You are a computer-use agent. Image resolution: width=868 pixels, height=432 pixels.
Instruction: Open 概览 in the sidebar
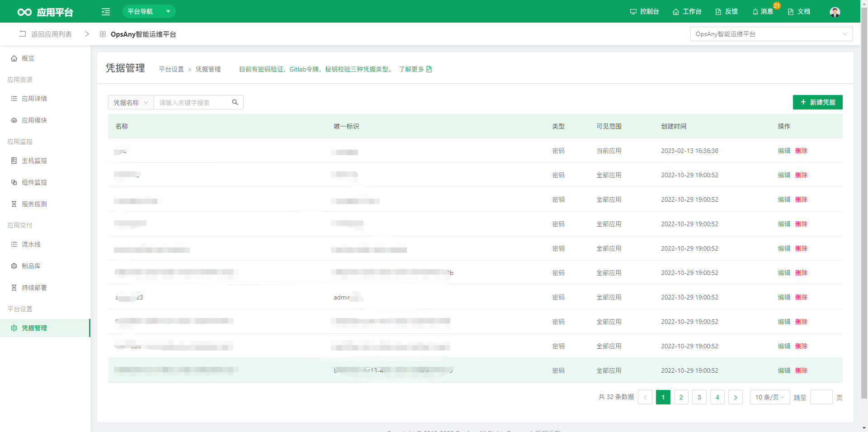click(45, 58)
